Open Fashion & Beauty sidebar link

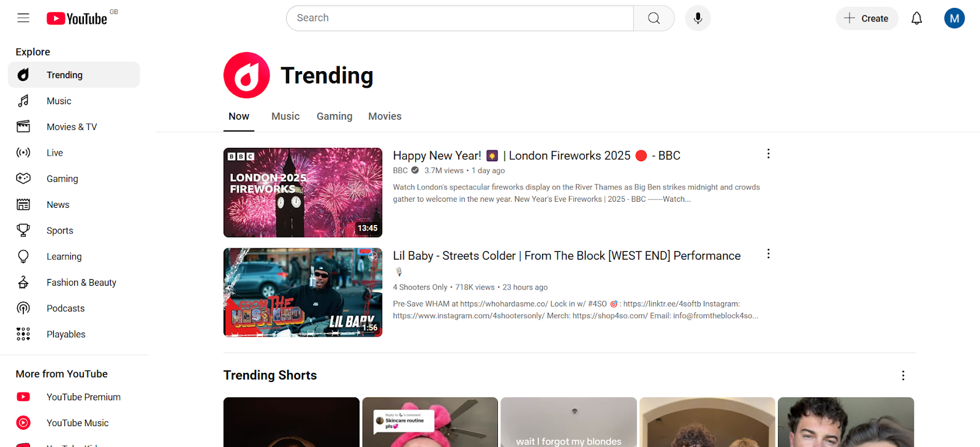74,282
